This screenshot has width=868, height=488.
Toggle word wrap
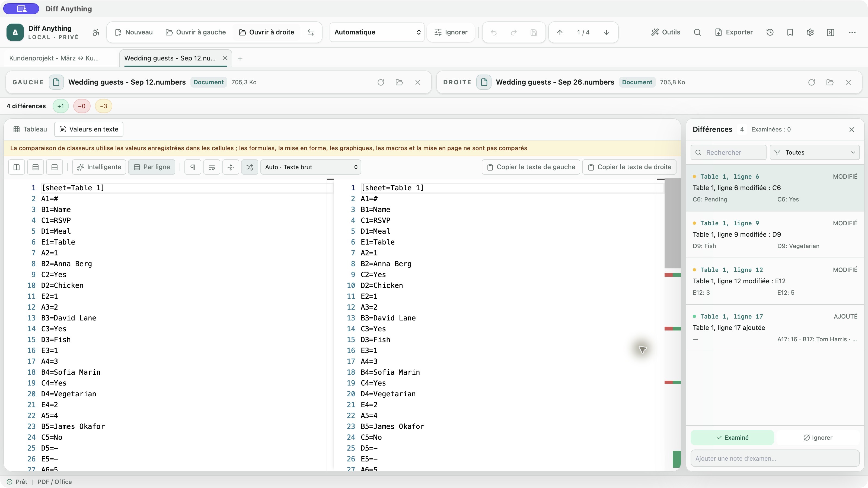tap(212, 167)
